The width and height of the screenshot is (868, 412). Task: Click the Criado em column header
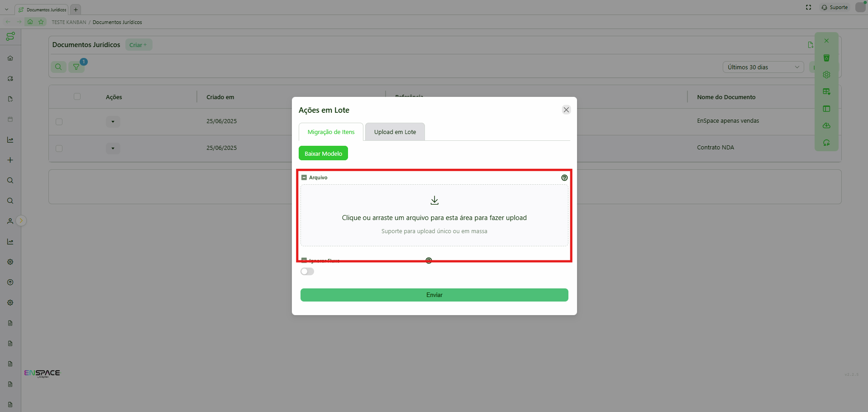point(220,97)
